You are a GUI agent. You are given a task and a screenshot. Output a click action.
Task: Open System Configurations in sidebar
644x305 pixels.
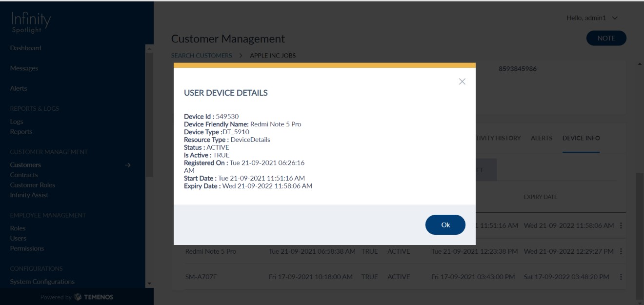(x=42, y=282)
